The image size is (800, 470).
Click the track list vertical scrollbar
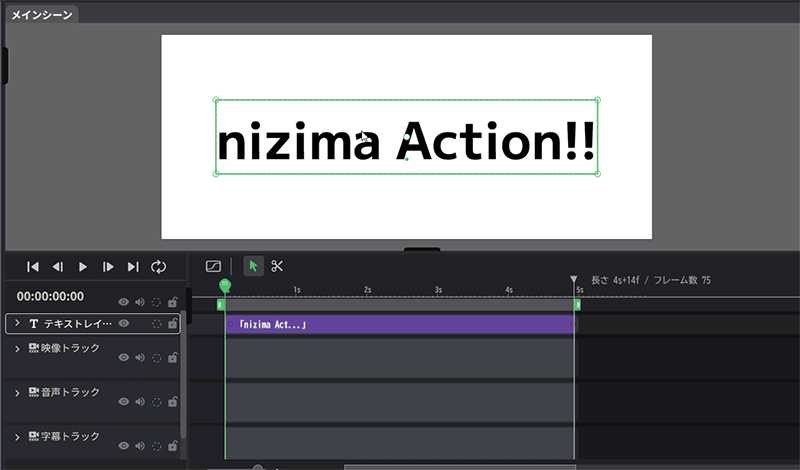pyautogui.click(x=184, y=374)
